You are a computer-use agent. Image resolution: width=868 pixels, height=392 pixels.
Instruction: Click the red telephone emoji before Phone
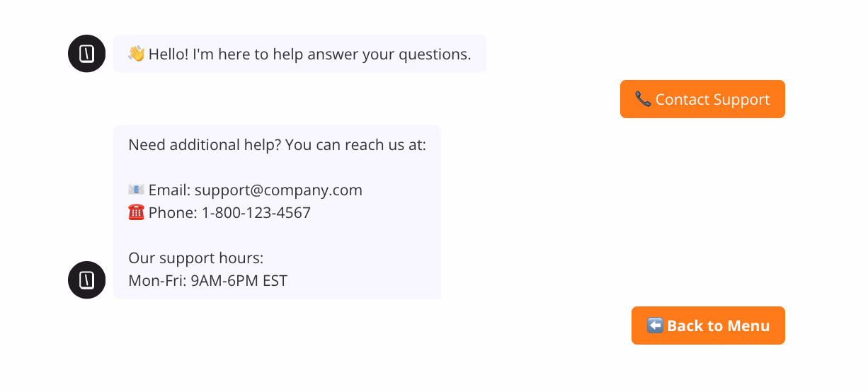pos(137,212)
